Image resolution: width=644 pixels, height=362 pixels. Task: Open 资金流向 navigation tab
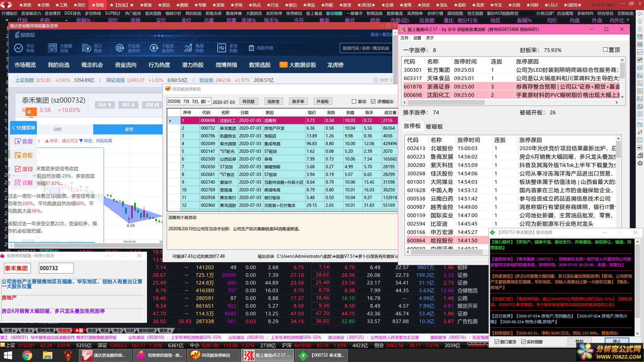126,65
